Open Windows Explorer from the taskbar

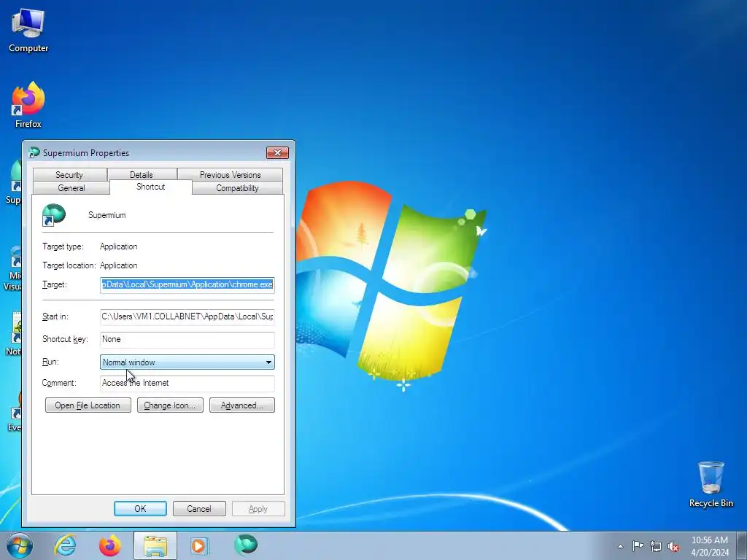click(x=155, y=545)
